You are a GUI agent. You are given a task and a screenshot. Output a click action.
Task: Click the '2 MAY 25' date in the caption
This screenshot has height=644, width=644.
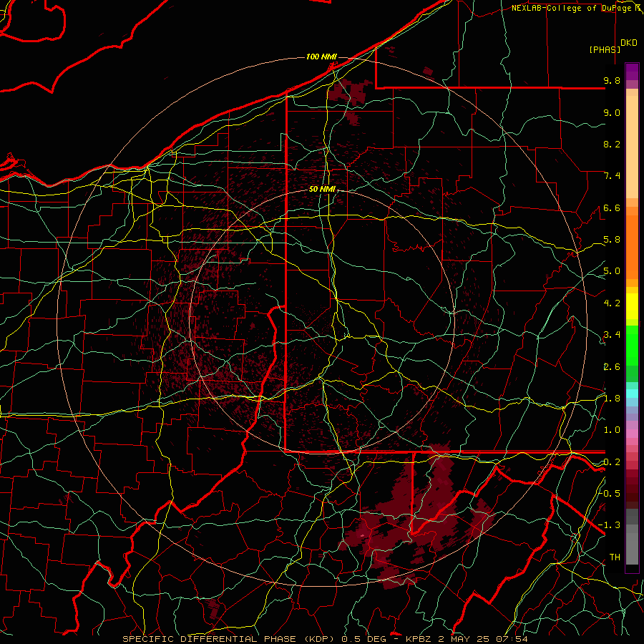click(x=464, y=639)
